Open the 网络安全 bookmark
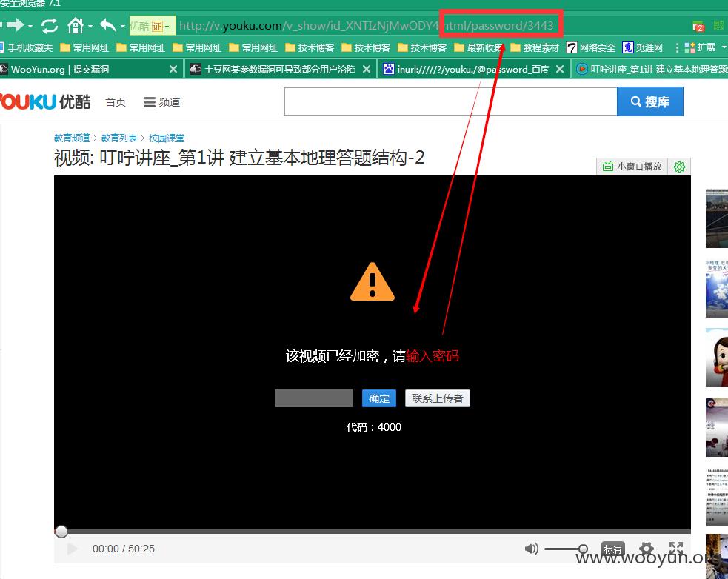 [x=590, y=47]
